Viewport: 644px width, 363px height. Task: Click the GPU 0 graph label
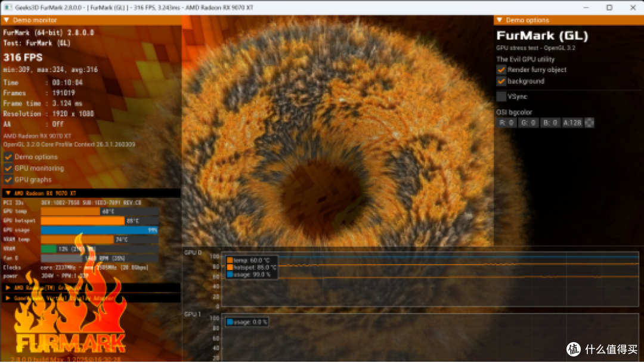[193, 253]
